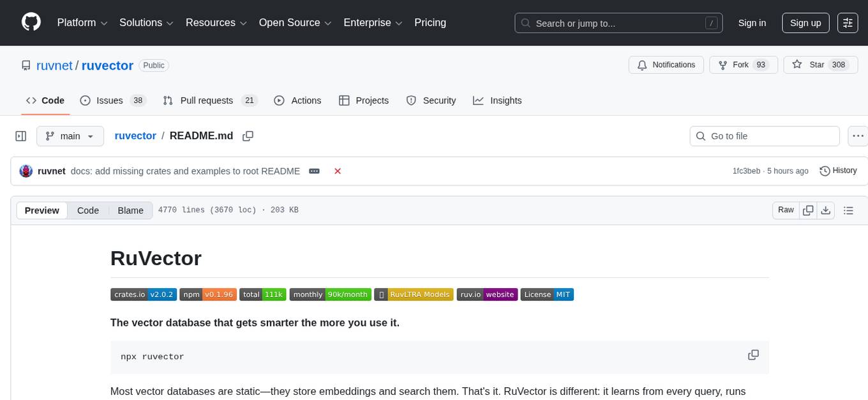This screenshot has width=868, height=400.
Task: Sign up for a GitHub account
Action: click(805, 22)
